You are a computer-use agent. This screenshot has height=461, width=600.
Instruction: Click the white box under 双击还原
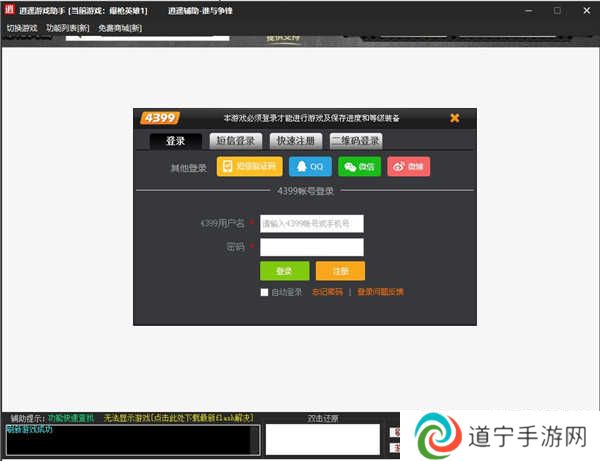coord(323,440)
